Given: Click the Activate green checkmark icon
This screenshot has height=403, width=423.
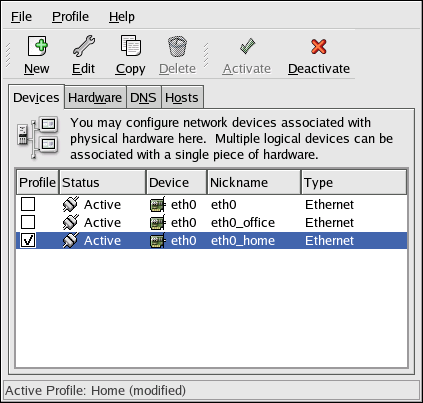Looking at the screenshot, I should click(x=247, y=46).
